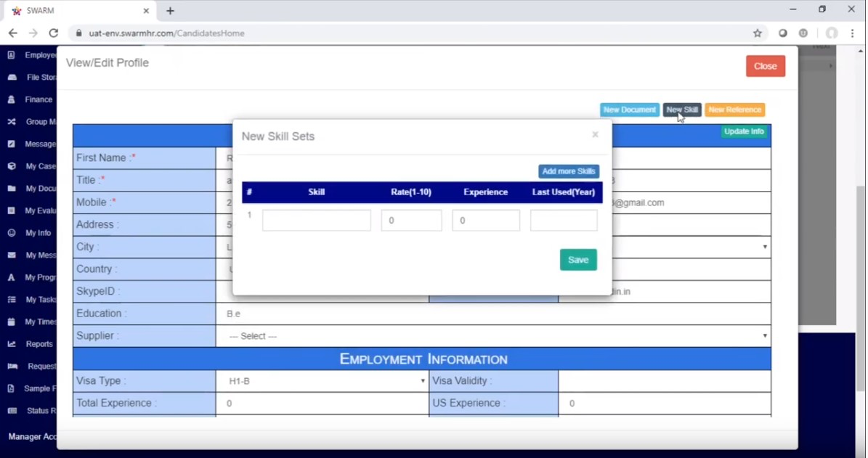
Task: Click the My Cases icon
Action: point(11,166)
